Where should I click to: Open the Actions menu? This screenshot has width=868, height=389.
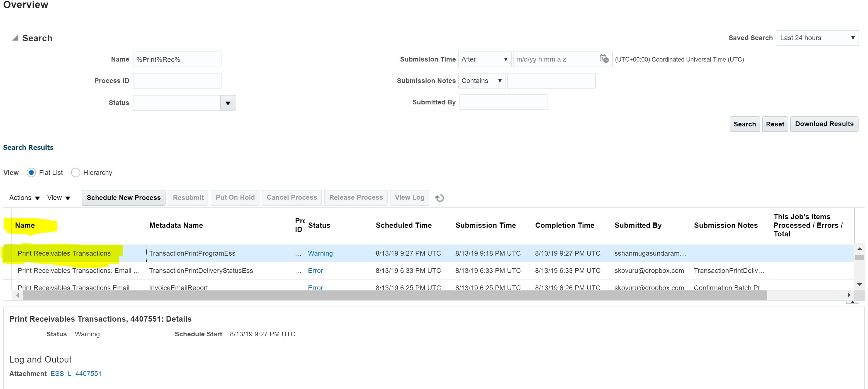tap(24, 198)
